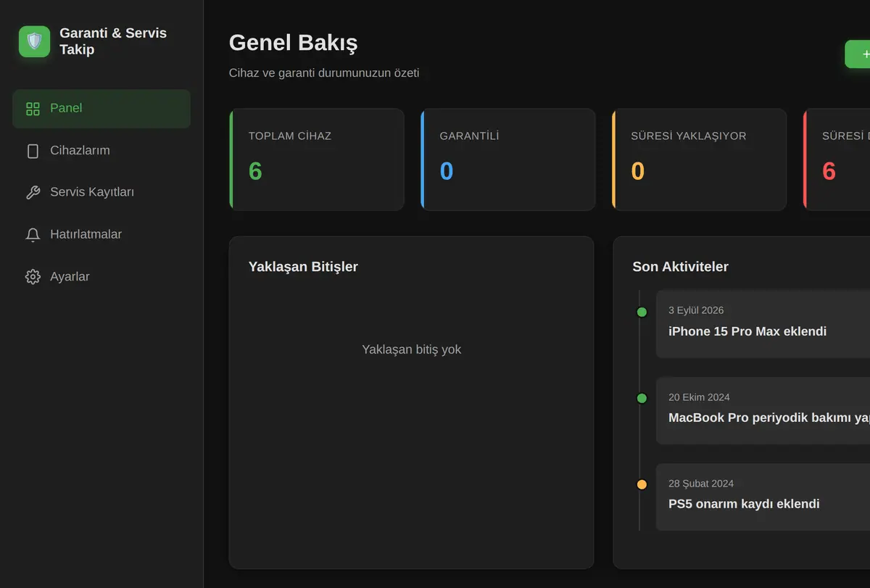Click the Cihazlarım device icon
This screenshot has width=870, height=588.
coord(33,151)
